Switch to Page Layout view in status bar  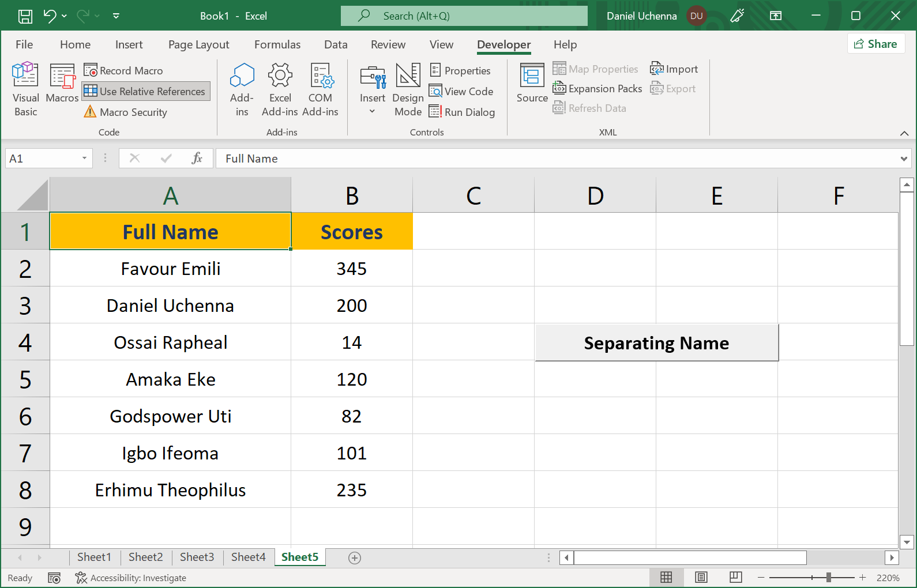pos(701,578)
